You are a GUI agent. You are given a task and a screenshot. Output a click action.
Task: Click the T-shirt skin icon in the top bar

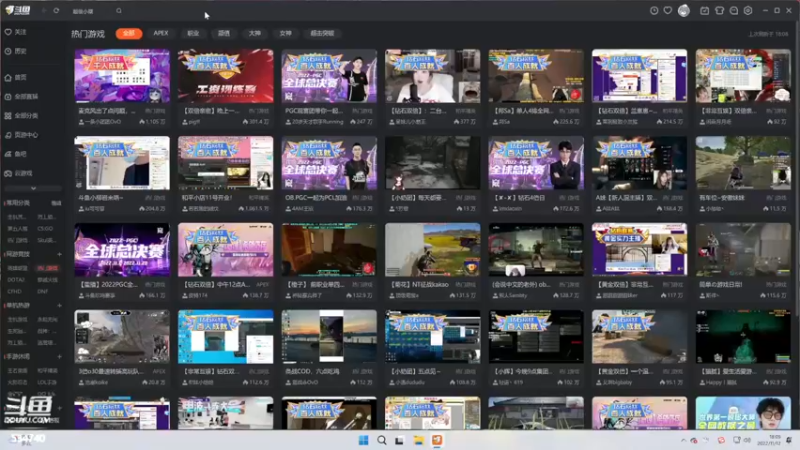pyautogui.click(x=719, y=11)
